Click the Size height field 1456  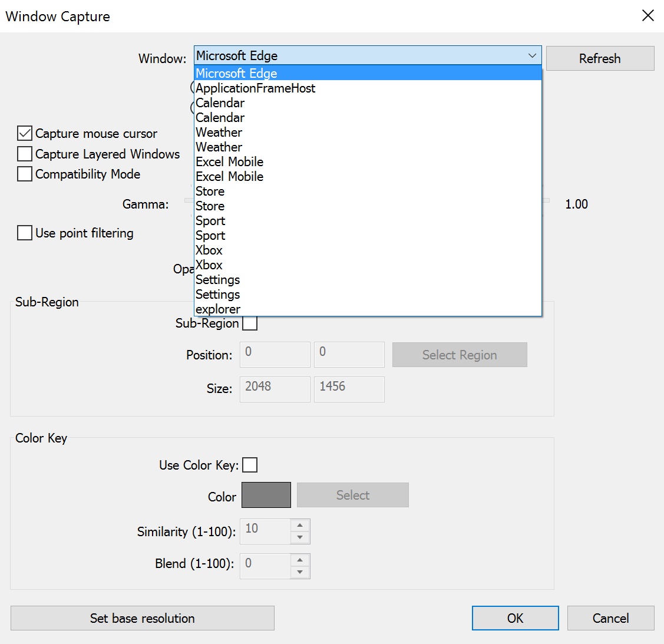[x=349, y=389]
